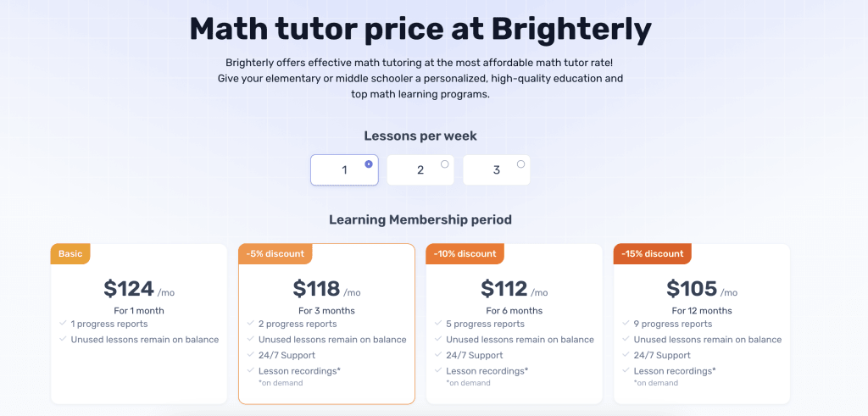Click the Lessons per week heading
This screenshot has height=416, width=868.
point(420,136)
